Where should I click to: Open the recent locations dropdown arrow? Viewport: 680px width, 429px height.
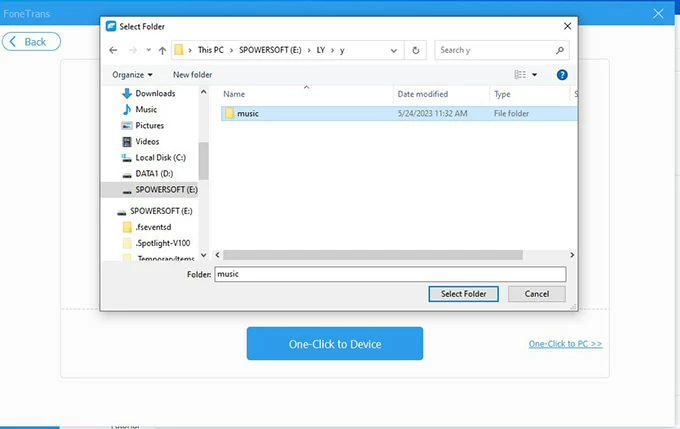click(x=146, y=50)
